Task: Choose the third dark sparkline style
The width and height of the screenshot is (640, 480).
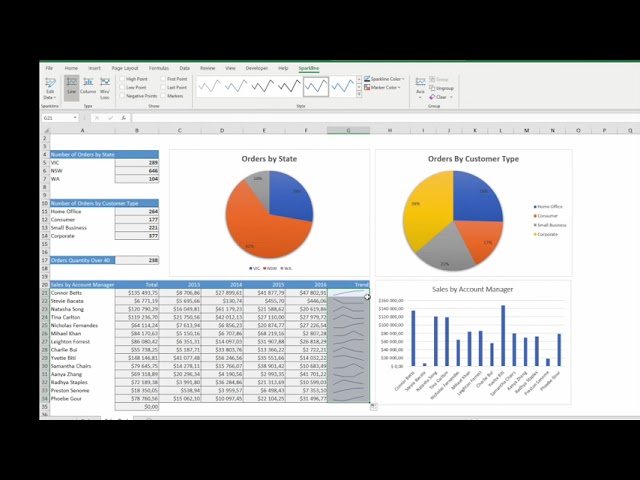Action: (x=262, y=86)
